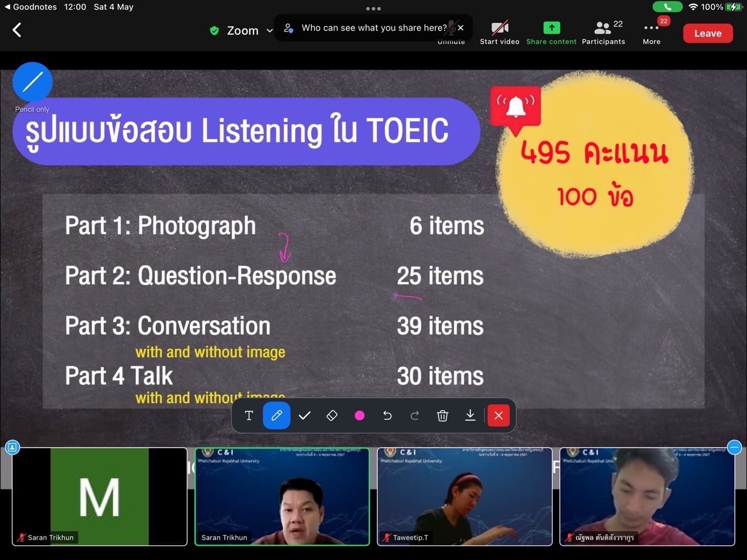This screenshot has height=560, width=747.
Task: Clear annotations with trash icon
Action: click(x=443, y=415)
